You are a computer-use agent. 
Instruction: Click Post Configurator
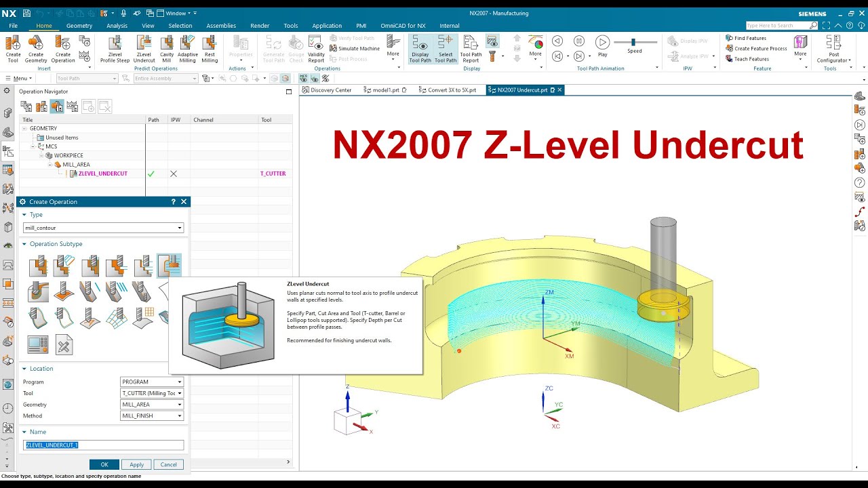833,49
